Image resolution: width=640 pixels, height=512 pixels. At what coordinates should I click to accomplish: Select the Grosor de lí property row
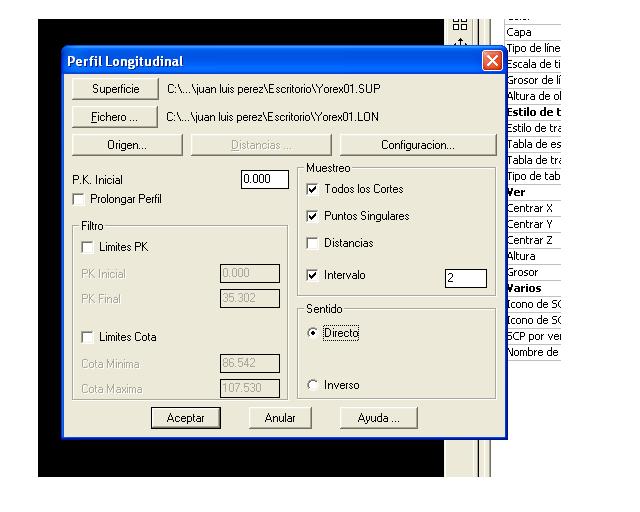[533, 80]
